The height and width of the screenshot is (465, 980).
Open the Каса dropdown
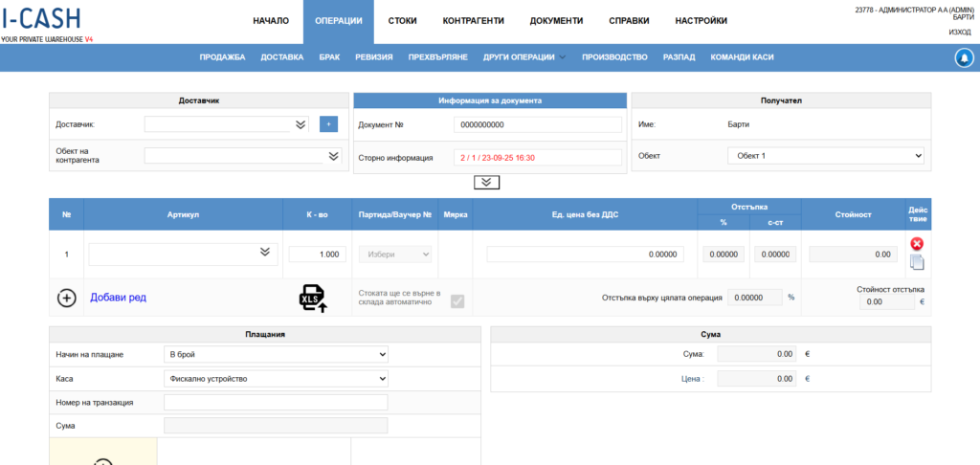(x=276, y=379)
